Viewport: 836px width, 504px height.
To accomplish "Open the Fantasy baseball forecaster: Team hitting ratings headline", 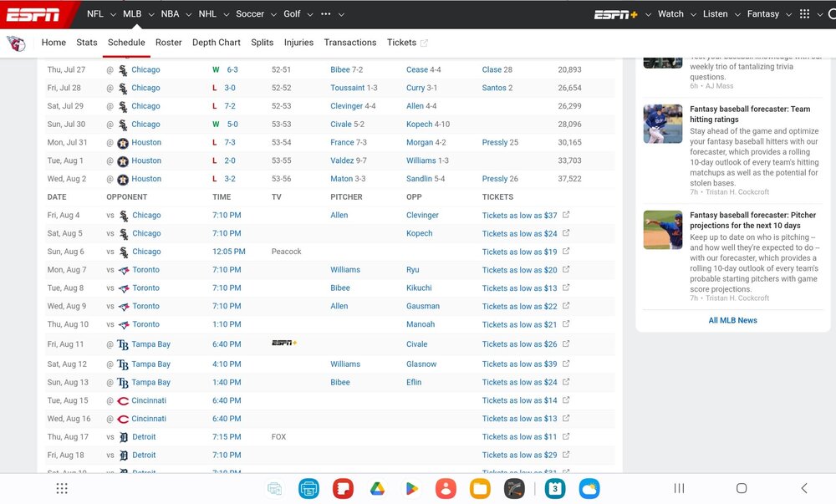I will (750, 114).
